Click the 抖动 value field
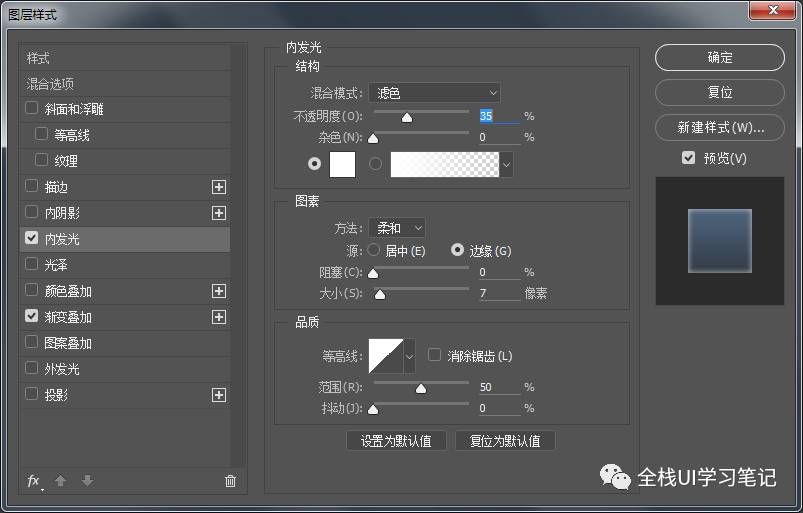Screen dimensions: 803x513 tap(499, 408)
